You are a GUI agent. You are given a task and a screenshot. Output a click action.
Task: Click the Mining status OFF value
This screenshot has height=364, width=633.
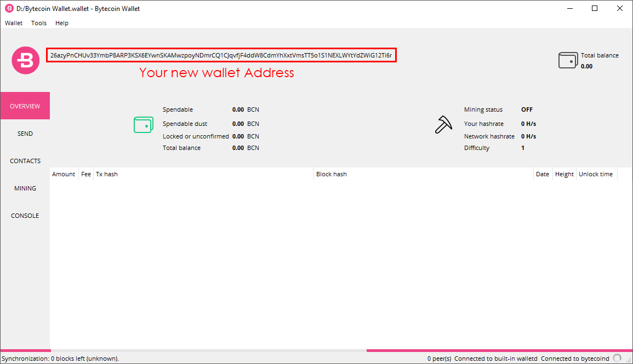527,109
